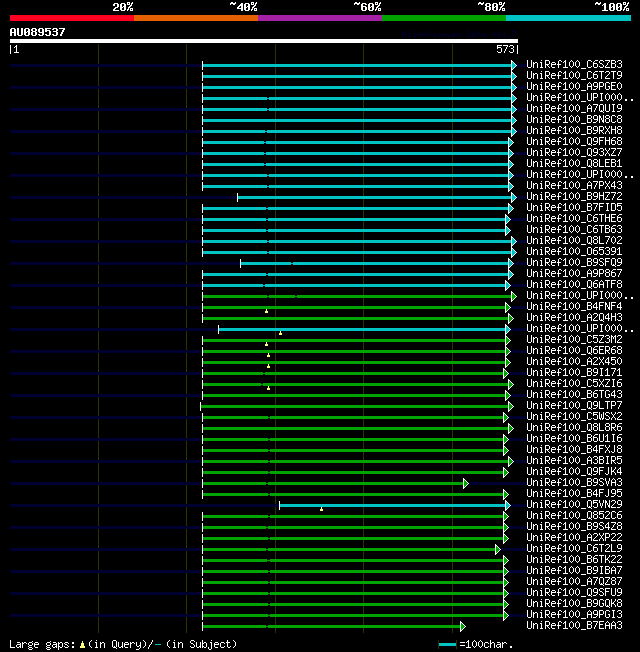Select the UniRef100_A3BIR5 label
640x652 pixels.
(x=574, y=460)
